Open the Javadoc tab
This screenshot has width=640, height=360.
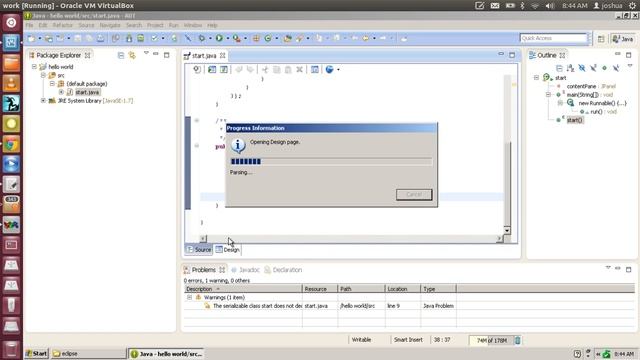pos(245,270)
